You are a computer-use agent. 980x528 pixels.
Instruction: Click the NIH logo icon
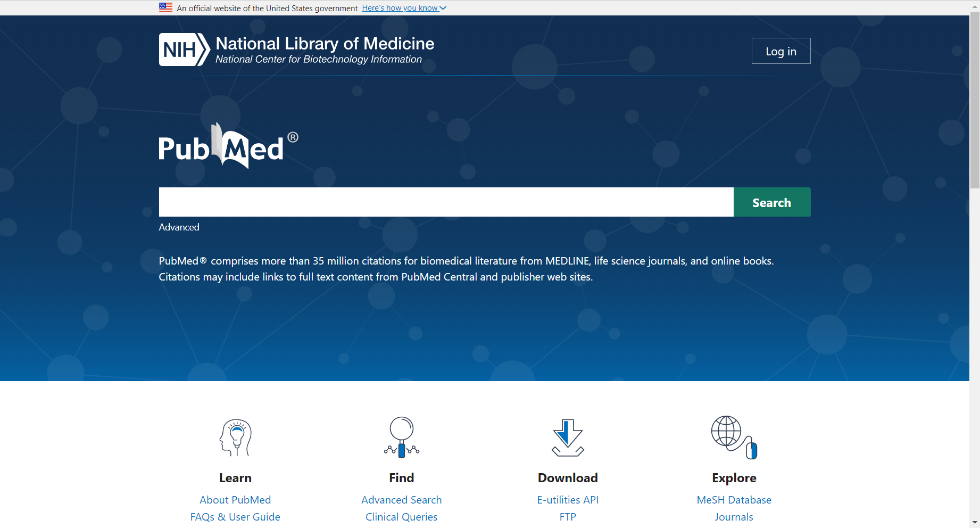coord(184,49)
